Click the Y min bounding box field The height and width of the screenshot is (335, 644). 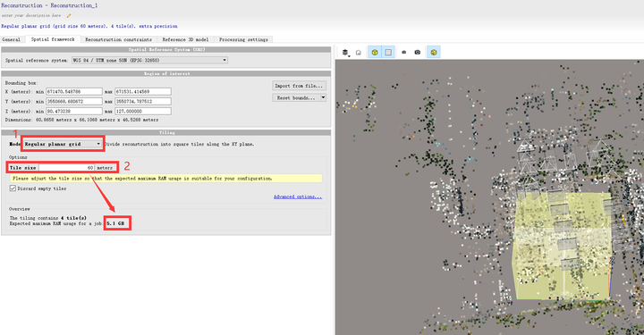pos(74,101)
